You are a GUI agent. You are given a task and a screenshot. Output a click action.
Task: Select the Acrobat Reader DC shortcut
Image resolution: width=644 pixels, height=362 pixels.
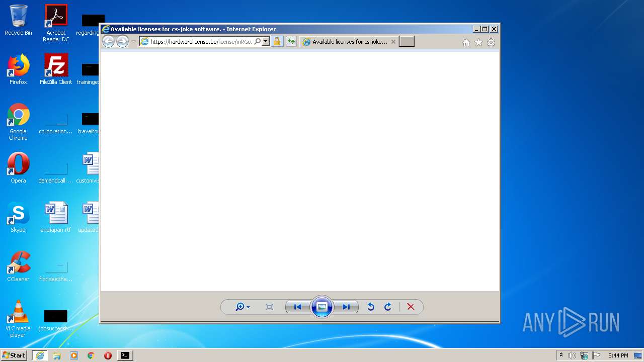[x=56, y=23]
